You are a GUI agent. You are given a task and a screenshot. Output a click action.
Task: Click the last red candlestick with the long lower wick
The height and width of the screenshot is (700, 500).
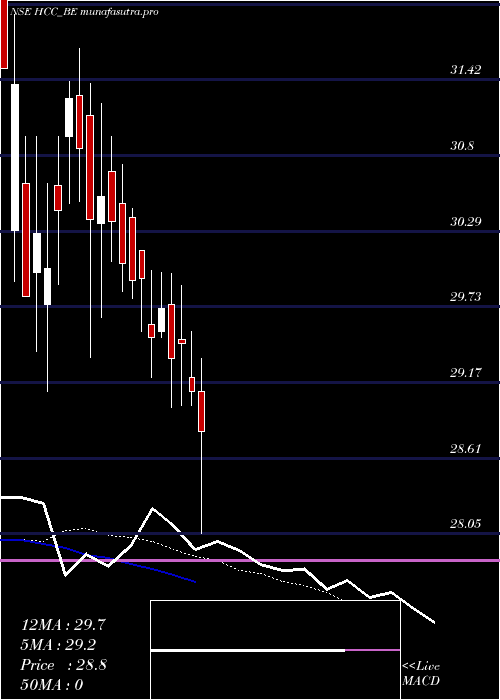point(201,411)
